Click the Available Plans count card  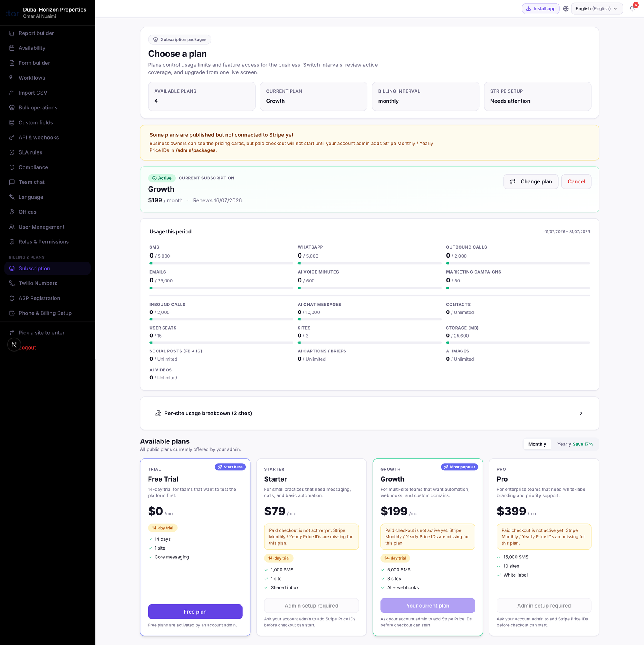(x=202, y=97)
